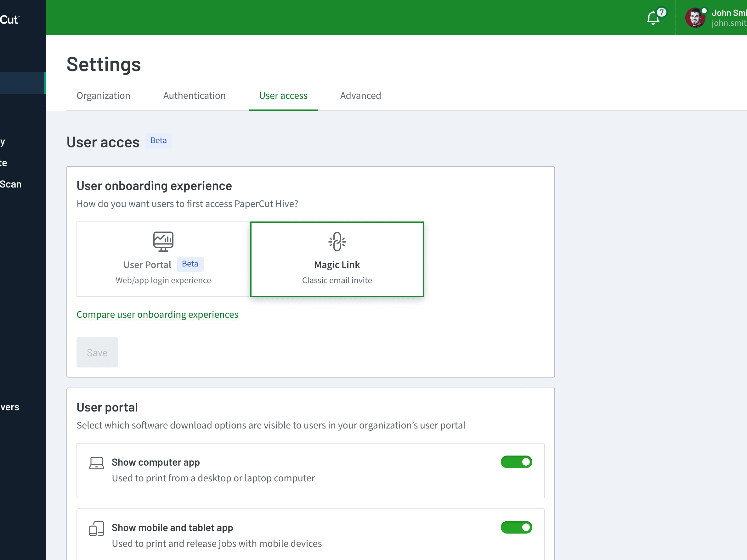The image size is (747, 560).
Task: Choose the Magic Link onboarding option
Action: click(337, 259)
